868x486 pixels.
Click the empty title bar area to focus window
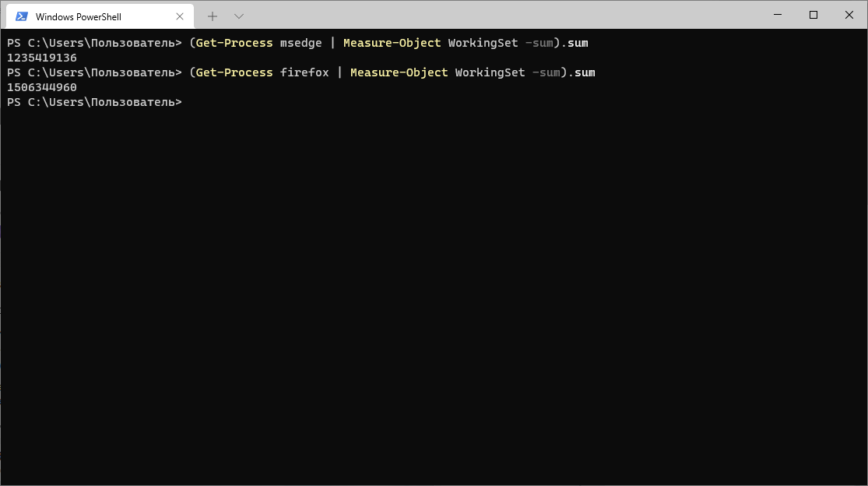click(x=467, y=16)
